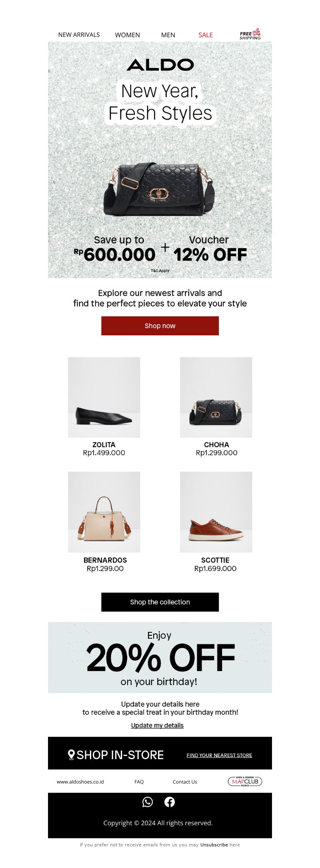Follow the Find Your Nearest Store link

coord(219,755)
